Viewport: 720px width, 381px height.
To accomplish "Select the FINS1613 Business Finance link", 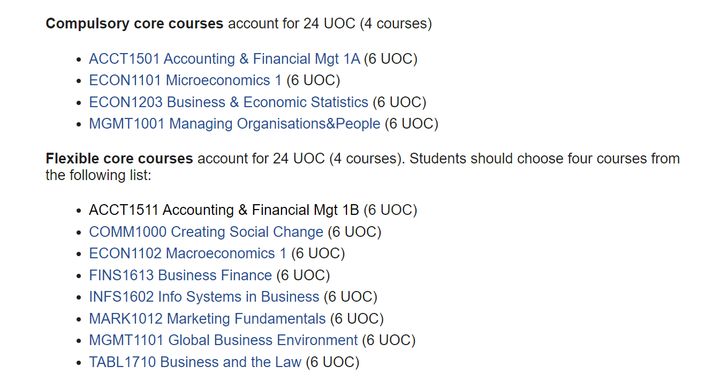I will (180, 275).
